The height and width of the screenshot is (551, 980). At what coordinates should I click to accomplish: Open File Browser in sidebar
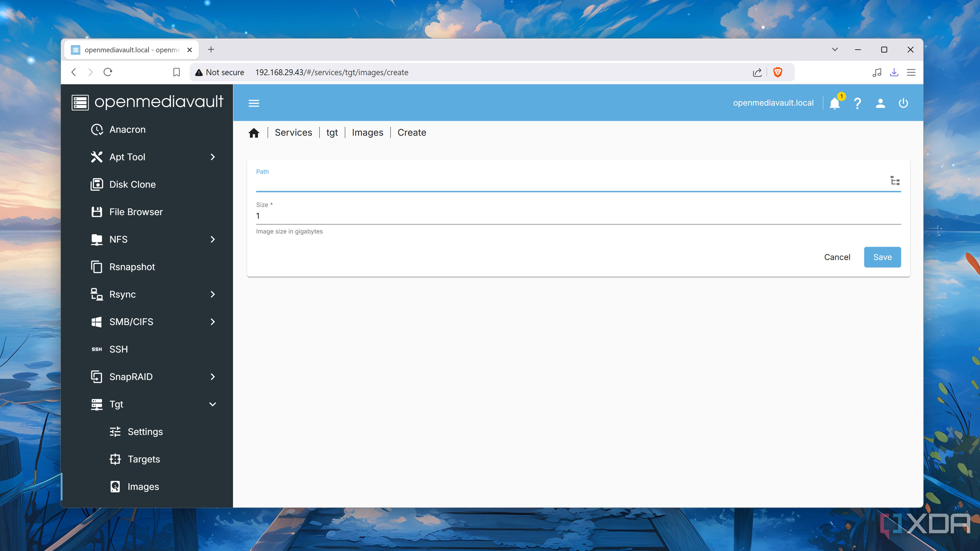[x=147, y=212]
